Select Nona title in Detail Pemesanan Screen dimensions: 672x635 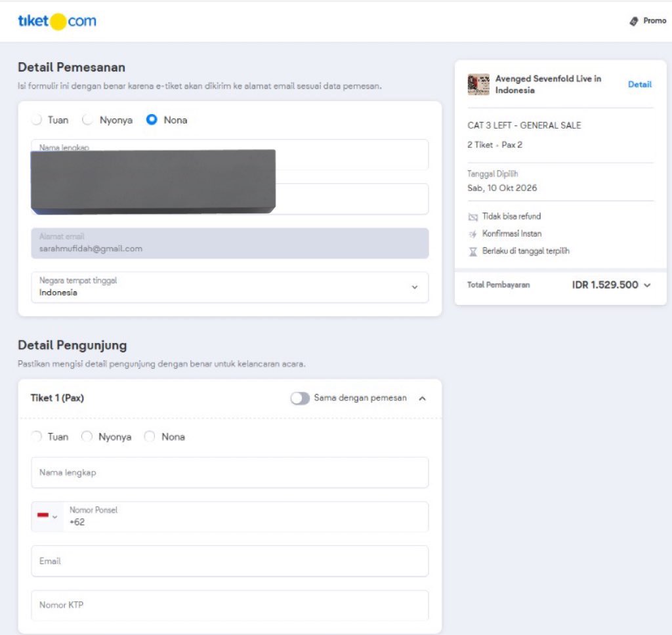point(152,120)
